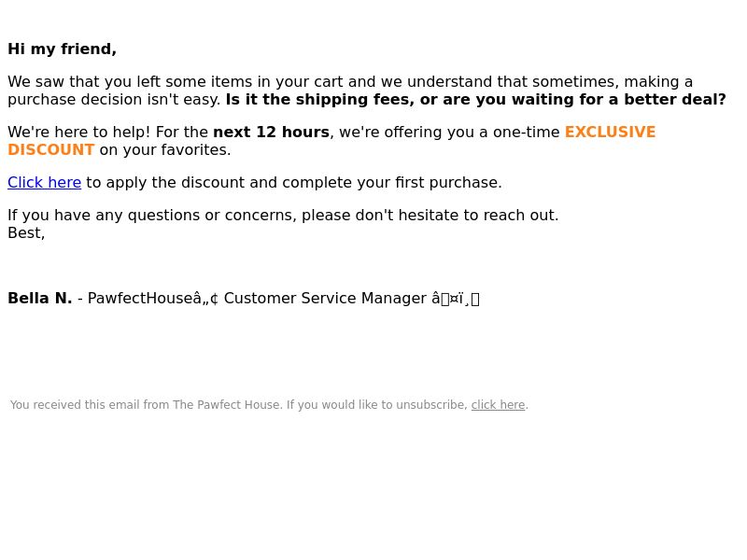Click the bold 'next 12 hours' text
747x560 pixels.
(x=271, y=132)
